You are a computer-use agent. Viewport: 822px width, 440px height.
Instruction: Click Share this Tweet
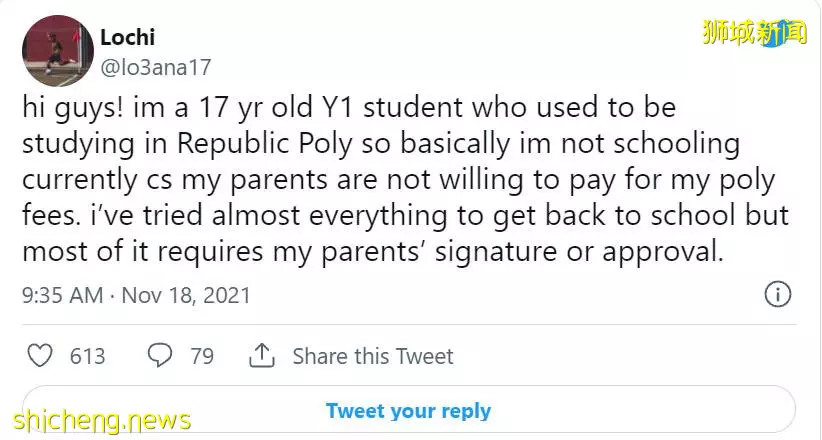pyautogui.click(x=373, y=357)
